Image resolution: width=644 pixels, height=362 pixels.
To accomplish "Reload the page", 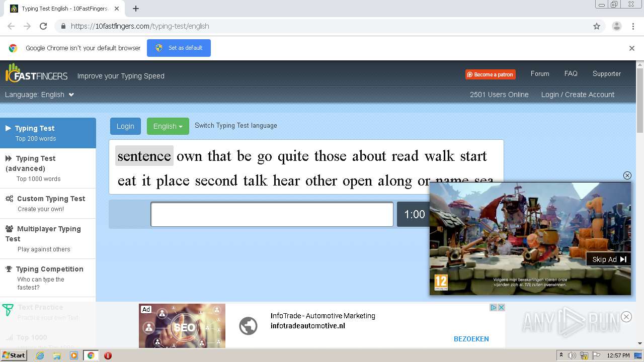I will [43, 26].
